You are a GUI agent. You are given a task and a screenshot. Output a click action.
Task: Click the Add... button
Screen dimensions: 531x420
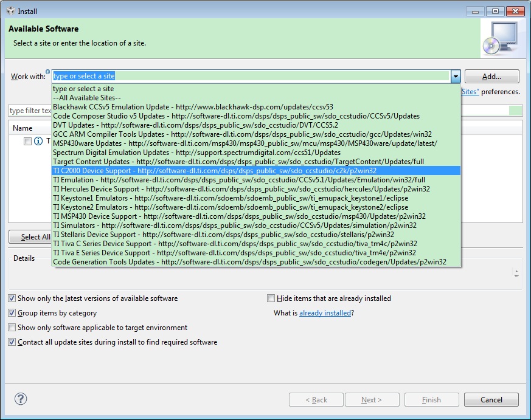491,77
